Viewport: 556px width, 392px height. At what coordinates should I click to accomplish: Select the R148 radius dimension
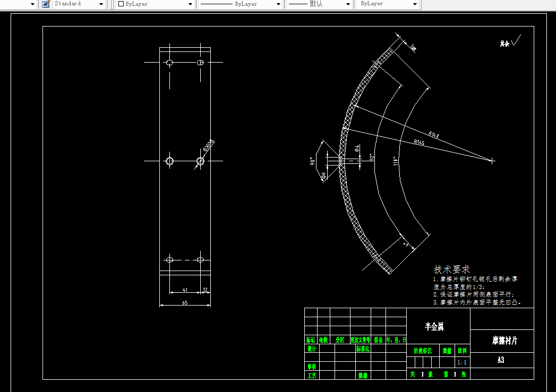pyautogui.click(x=433, y=134)
